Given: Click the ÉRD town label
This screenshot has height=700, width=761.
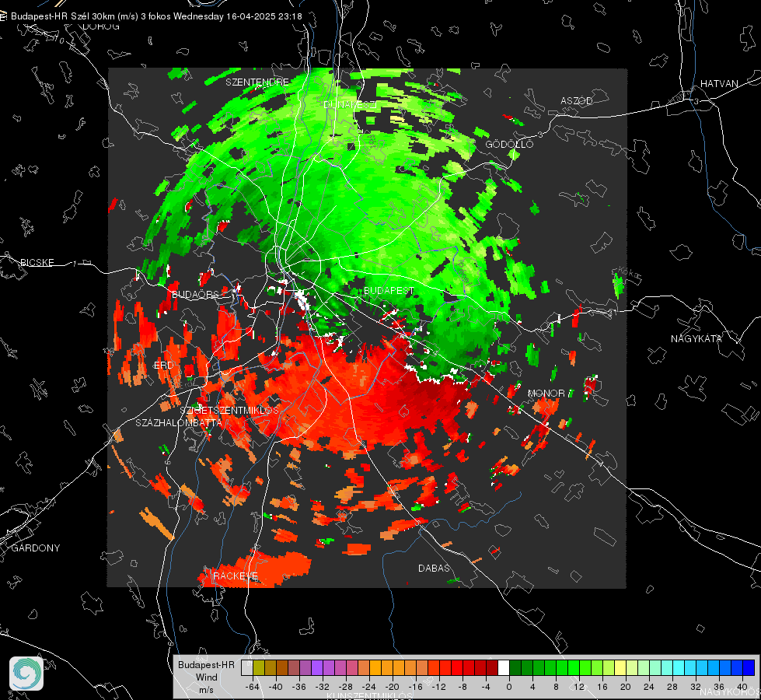Looking at the screenshot, I should pyautogui.click(x=163, y=366).
